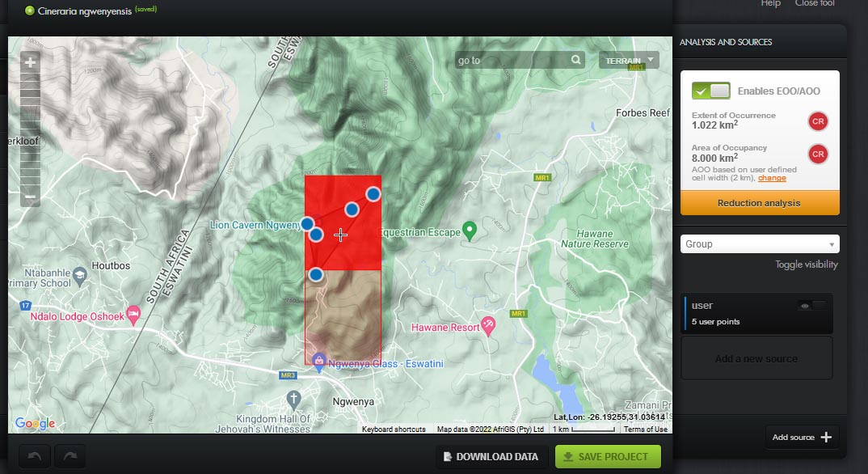
Task: Toggle visibility eye for user source
Action: [811, 306]
